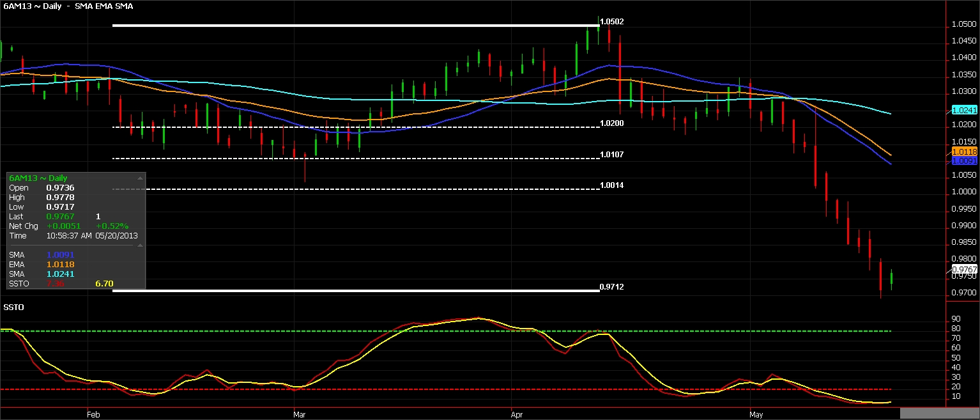Click the 1.0014 level label
Image resolution: width=980 pixels, height=420 pixels.
pos(612,185)
